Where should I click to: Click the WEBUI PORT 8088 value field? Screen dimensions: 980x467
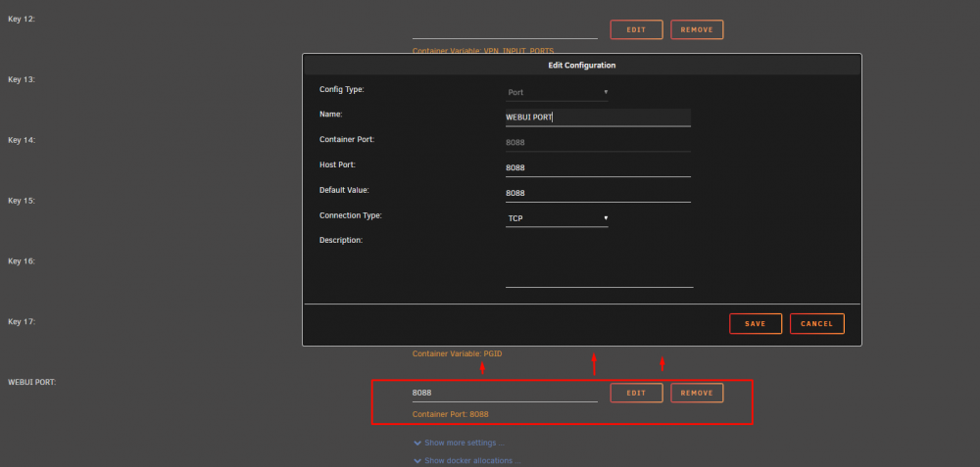[x=505, y=393]
